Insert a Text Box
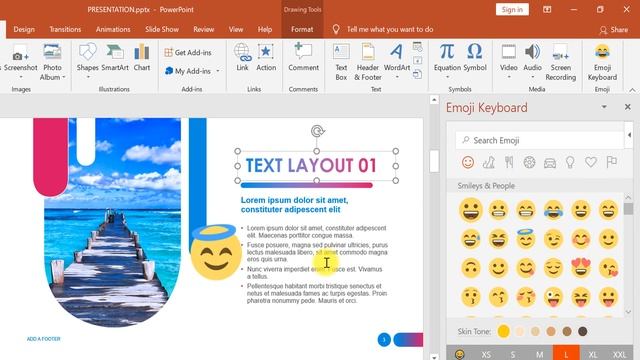The image size is (640, 360). pyautogui.click(x=341, y=62)
